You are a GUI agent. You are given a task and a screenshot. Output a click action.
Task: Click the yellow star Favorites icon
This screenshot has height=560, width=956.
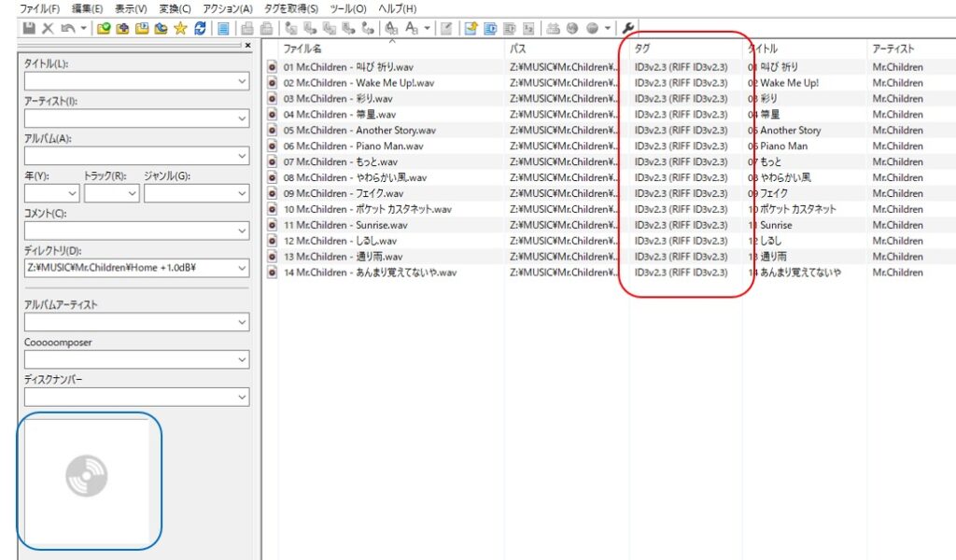click(x=180, y=28)
